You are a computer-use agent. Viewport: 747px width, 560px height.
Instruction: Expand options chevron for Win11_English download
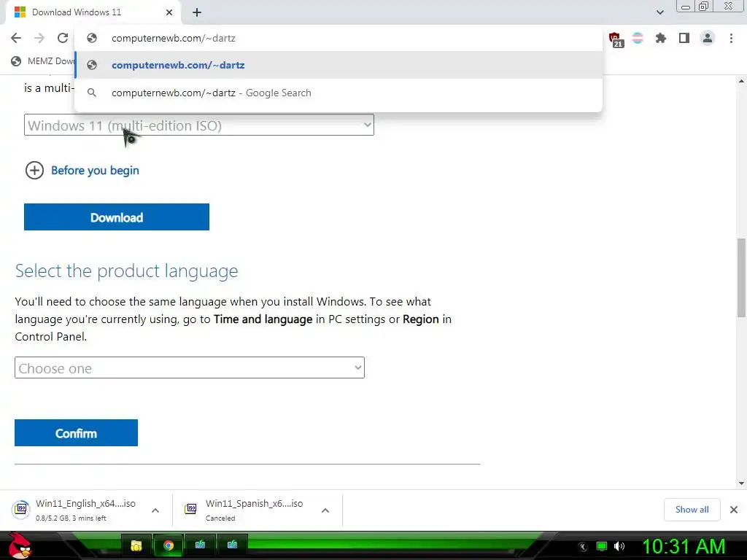point(155,510)
